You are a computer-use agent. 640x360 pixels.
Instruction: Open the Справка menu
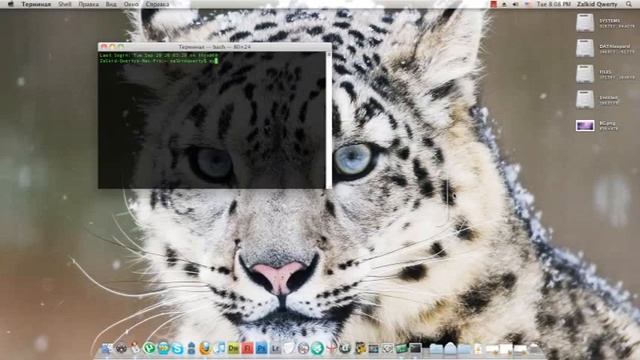pyautogui.click(x=158, y=4)
